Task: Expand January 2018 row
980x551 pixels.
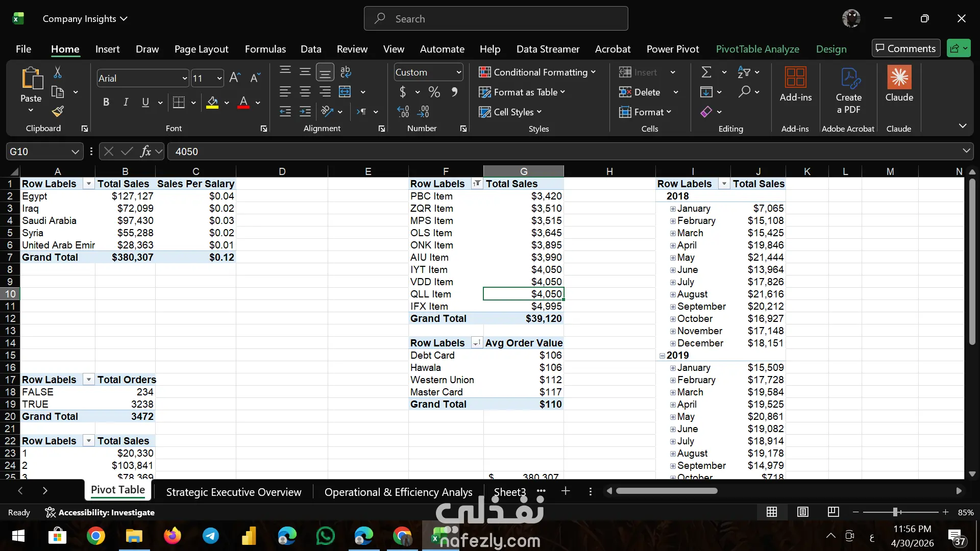Action: tap(673, 209)
